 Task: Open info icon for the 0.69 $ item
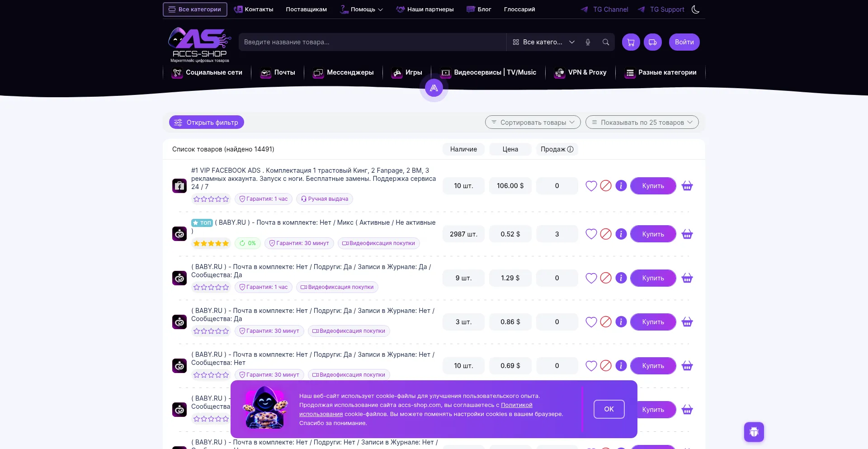click(621, 366)
